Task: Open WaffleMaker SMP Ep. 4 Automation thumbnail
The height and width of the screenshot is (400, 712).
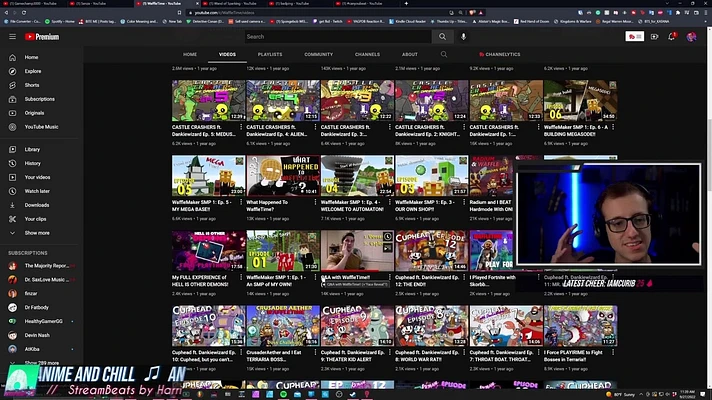Action: [x=357, y=176]
